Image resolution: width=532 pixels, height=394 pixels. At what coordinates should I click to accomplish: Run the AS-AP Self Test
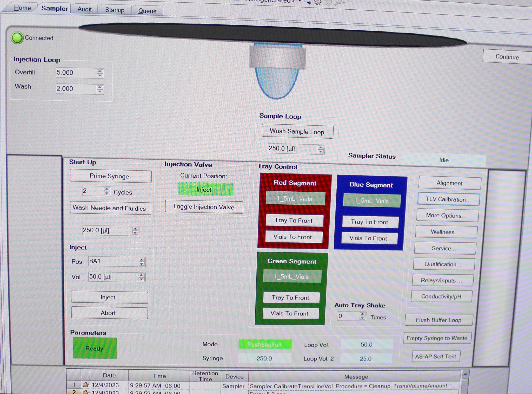(x=436, y=356)
